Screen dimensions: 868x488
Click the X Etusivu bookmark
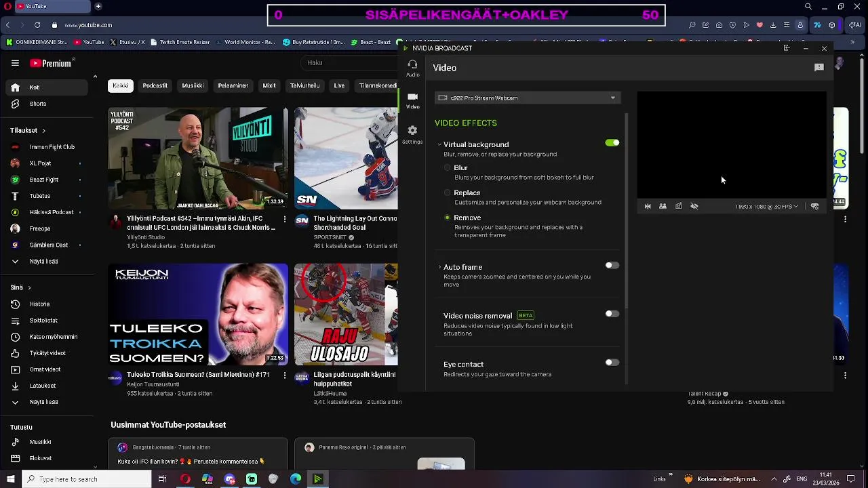127,42
